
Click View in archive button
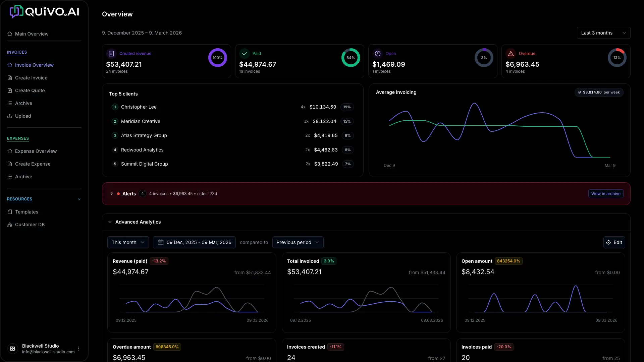point(605,194)
